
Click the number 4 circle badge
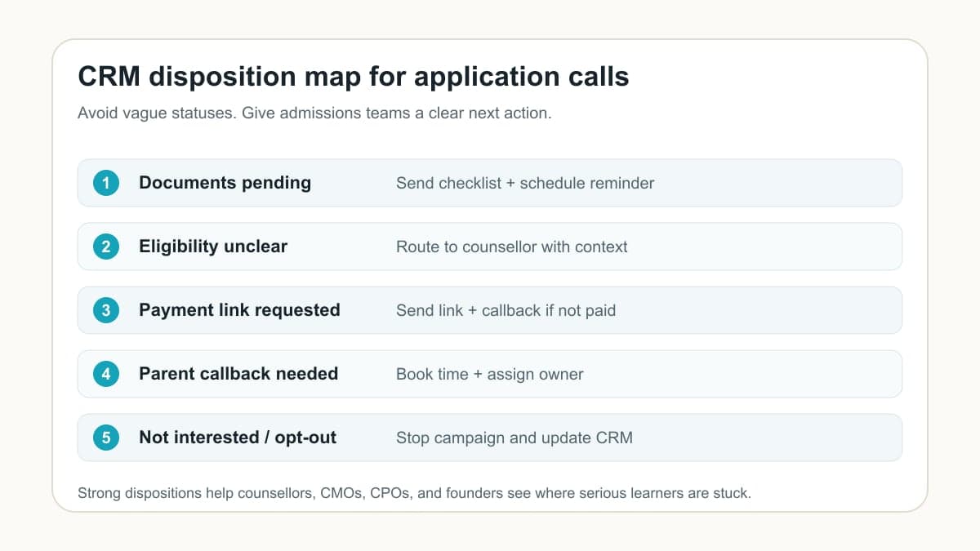pos(105,374)
